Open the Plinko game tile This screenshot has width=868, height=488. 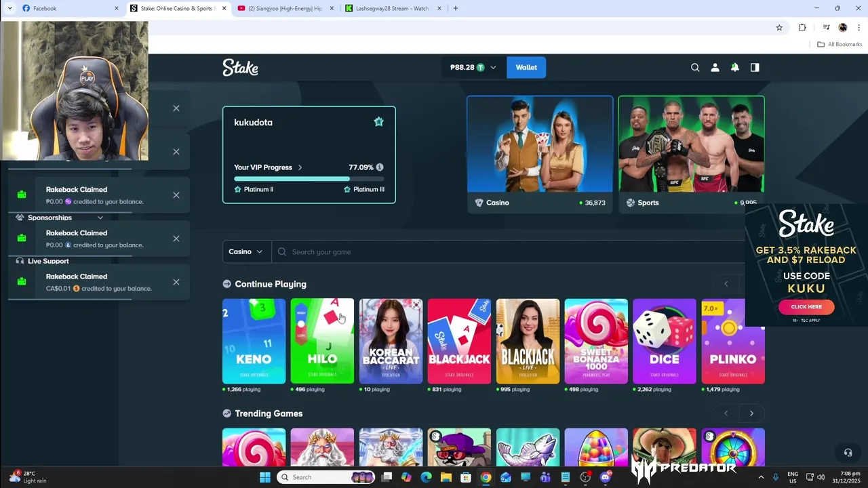733,341
